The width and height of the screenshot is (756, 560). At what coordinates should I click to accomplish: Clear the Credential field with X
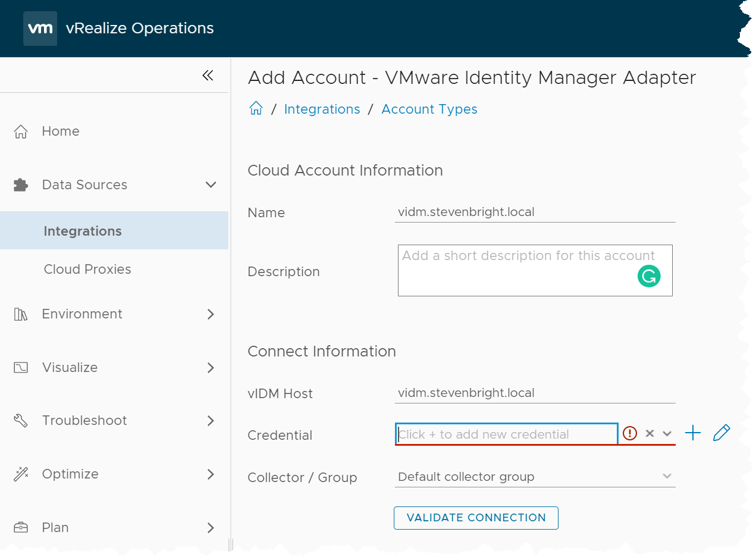(x=650, y=434)
